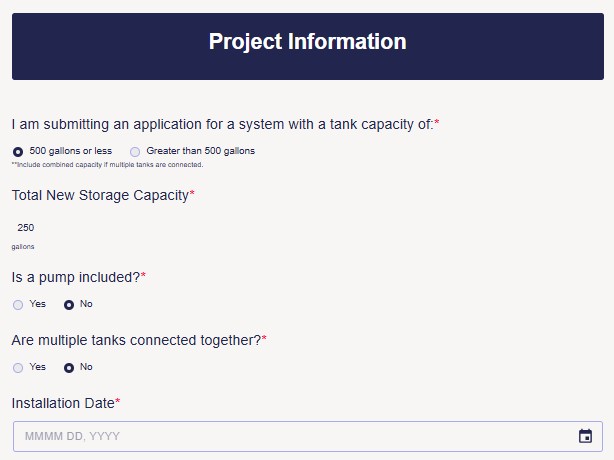Click the "gallons" unit text below capacity
Image resolution: width=614 pixels, height=460 pixels.
[x=23, y=246]
